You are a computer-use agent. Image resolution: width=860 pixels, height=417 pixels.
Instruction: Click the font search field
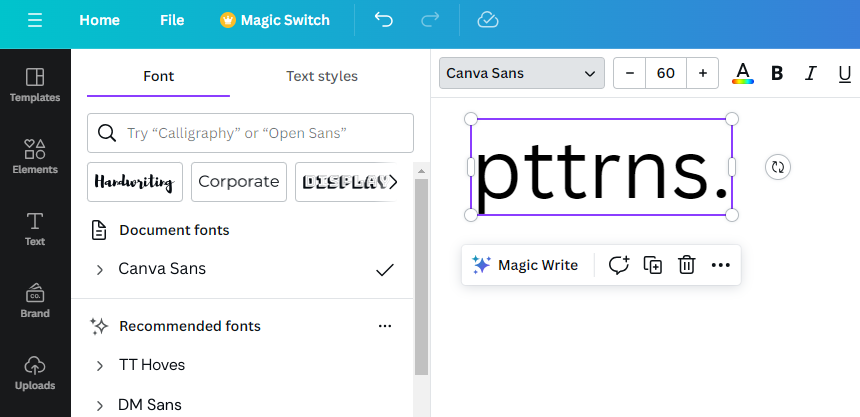pos(250,133)
